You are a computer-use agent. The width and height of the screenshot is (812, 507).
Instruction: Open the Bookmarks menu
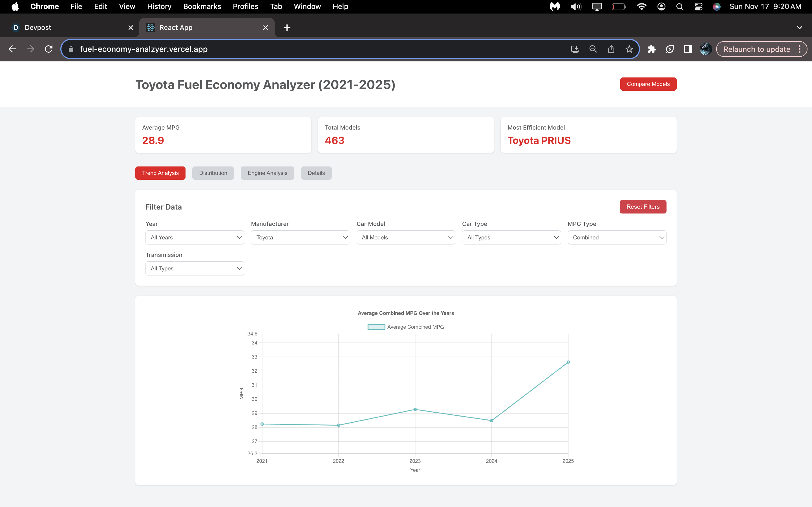pyautogui.click(x=202, y=6)
